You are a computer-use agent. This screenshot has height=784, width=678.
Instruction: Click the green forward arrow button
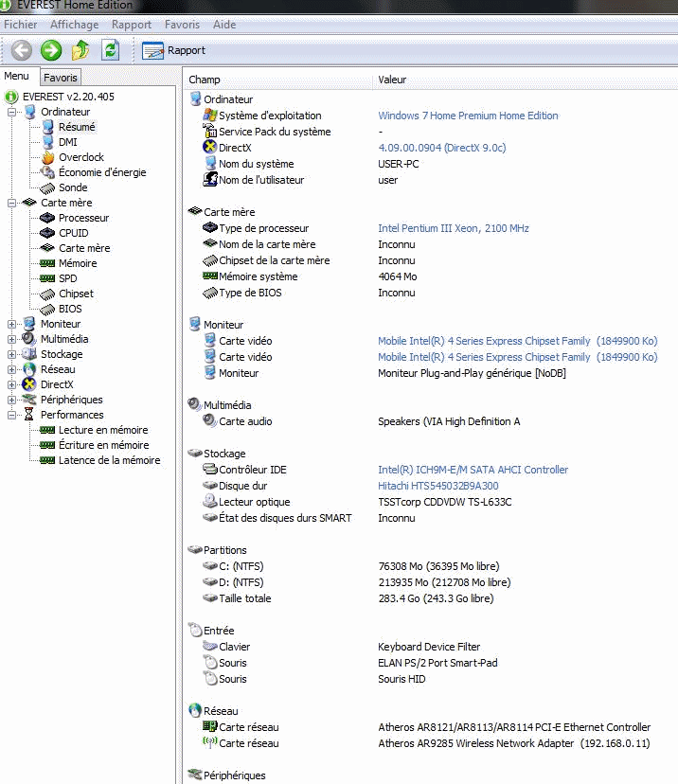click(x=51, y=50)
